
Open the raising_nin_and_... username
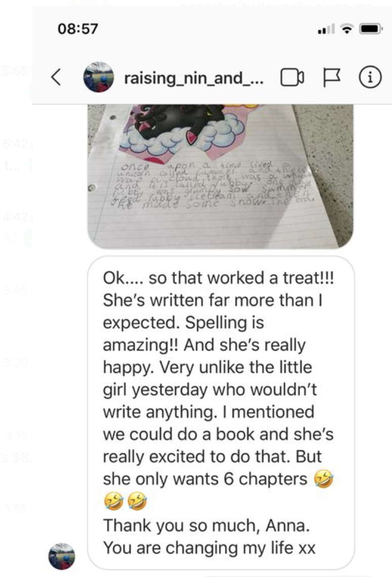[194, 78]
